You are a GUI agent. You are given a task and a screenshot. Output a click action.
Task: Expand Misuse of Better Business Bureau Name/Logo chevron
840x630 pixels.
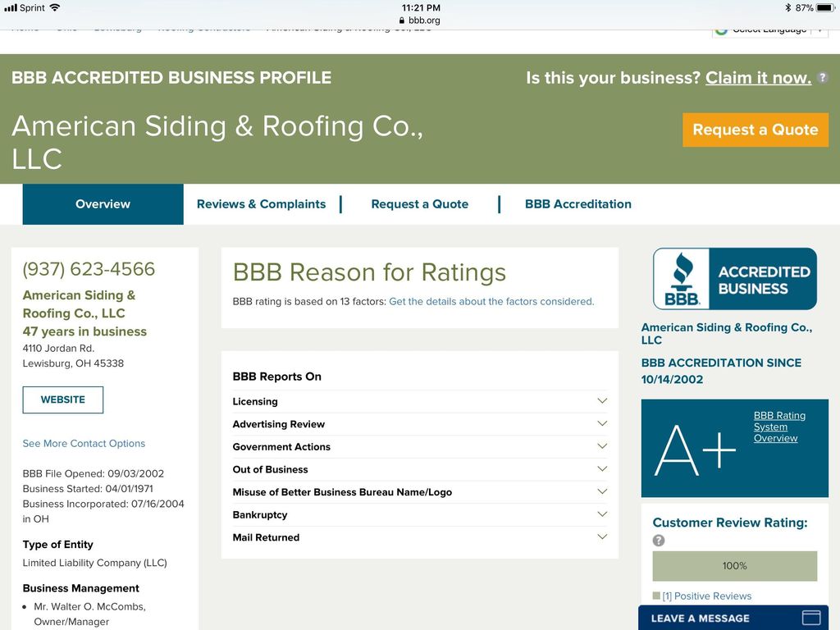[x=602, y=491]
